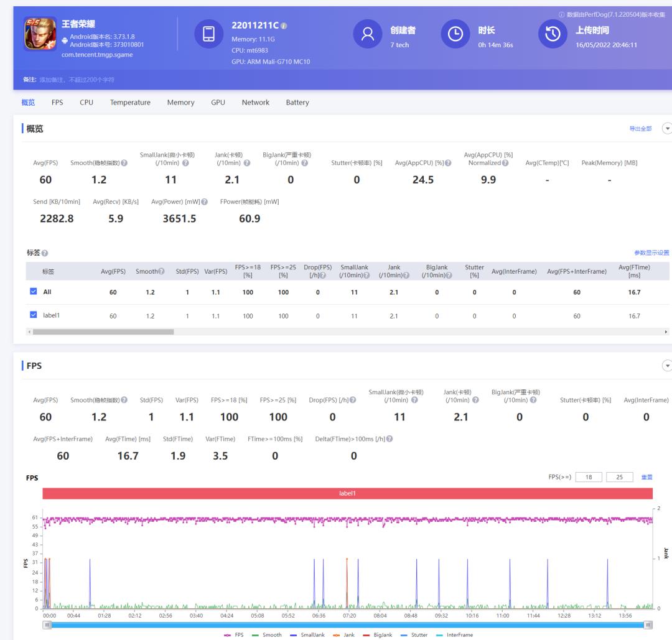Click the upload time history icon
The image size is (672, 640).
pos(553,34)
